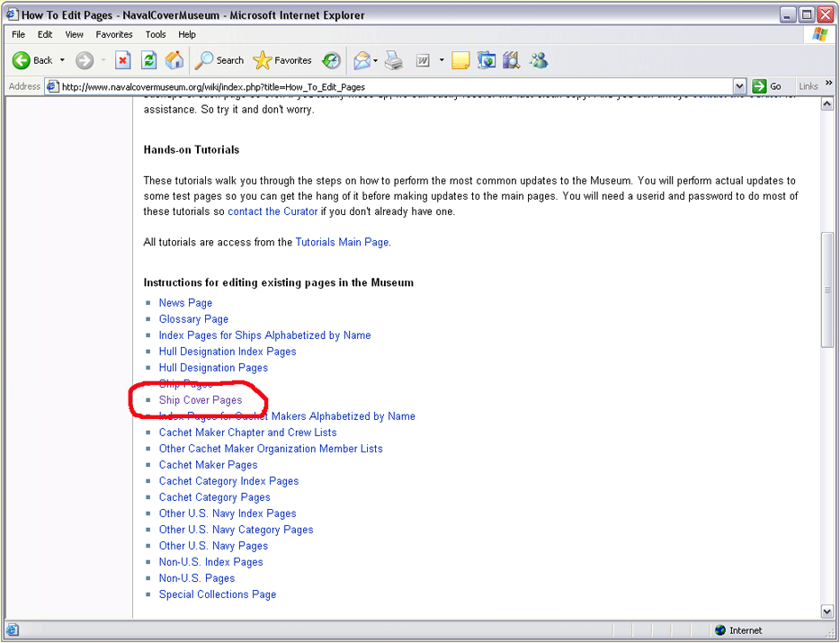Expand the Back button history dropdown

click(x=62, y=60)
